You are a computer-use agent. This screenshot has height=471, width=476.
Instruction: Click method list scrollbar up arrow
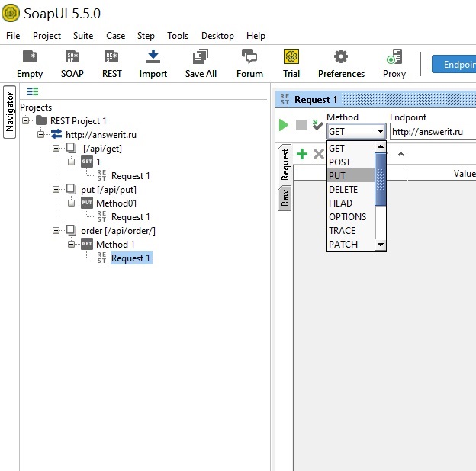[x=381, y=147]
